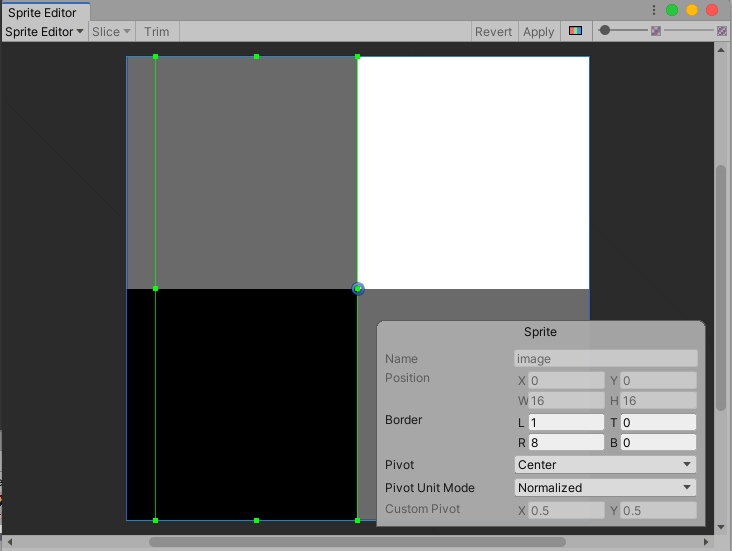732x551 pixels.
Task: Click the horizontal scrollbar thumb
Action: coord(357,542)
